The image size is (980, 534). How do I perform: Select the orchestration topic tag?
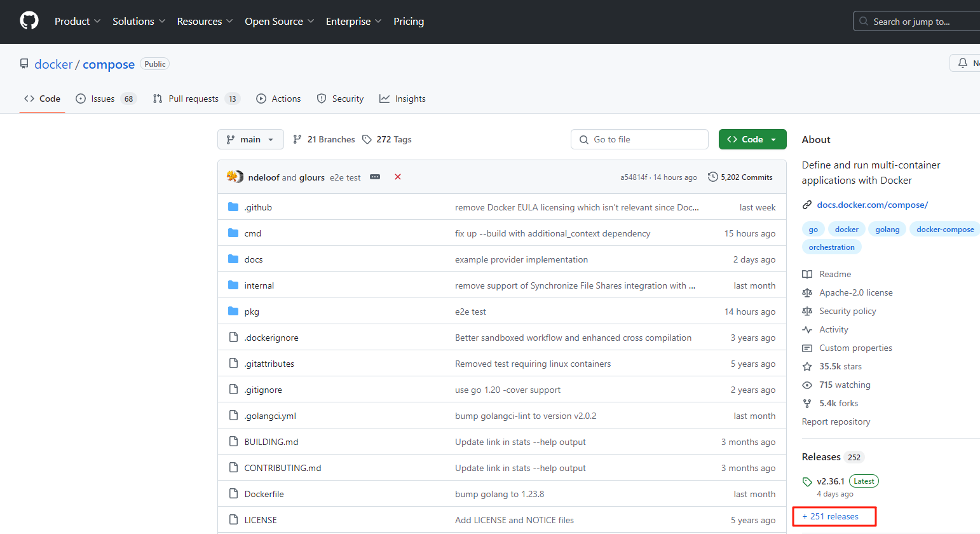(831, 247)
